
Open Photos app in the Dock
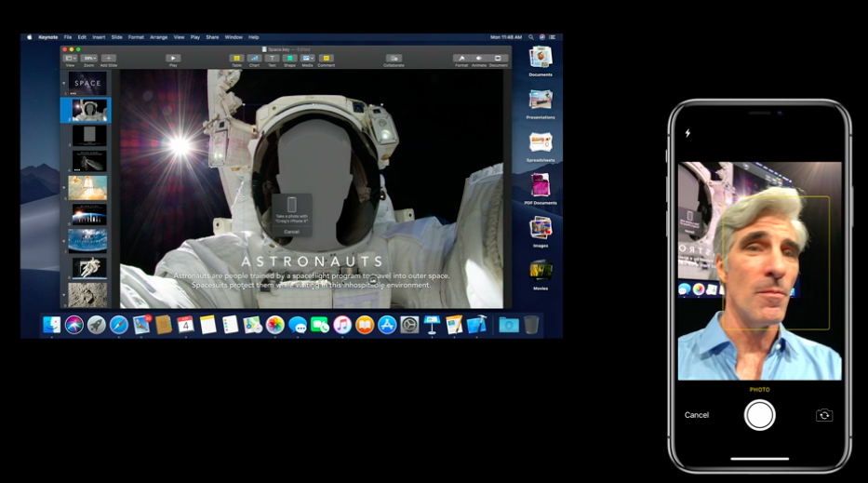tap(274, 325)
